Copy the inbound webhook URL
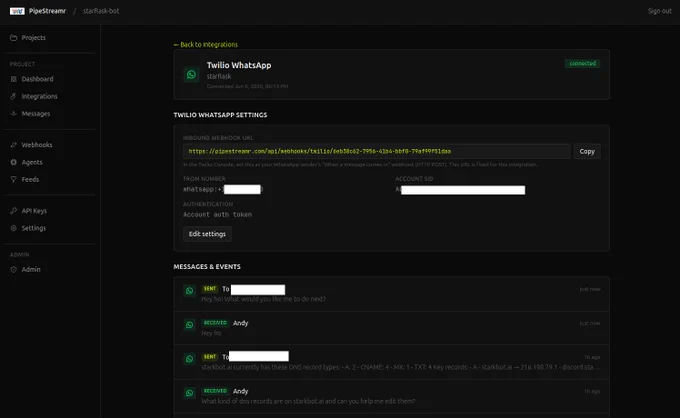The width and height of the screenshot is (680, 418). pyautogui.click(x=587, y=151)
